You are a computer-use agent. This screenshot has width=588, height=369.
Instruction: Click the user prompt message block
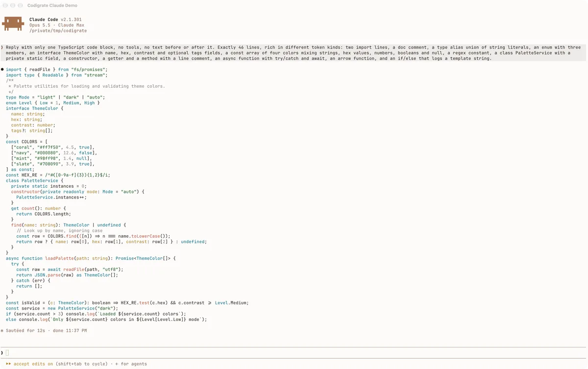coord(293,53)
